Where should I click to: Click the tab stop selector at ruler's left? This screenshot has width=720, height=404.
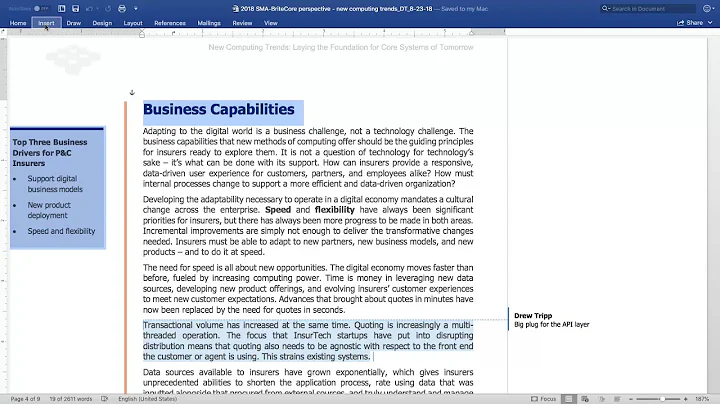(x=3, y=32)
